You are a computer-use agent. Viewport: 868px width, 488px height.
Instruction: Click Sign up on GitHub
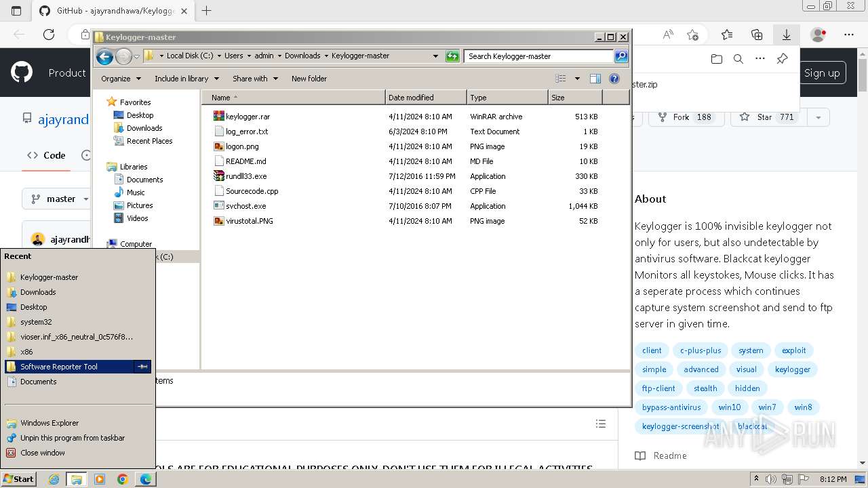[822, 73]
